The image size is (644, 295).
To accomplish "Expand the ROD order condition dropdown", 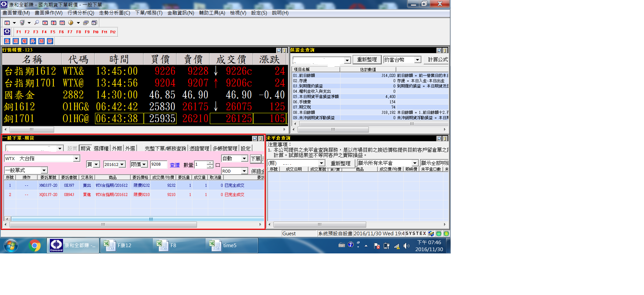I will 244,171.
